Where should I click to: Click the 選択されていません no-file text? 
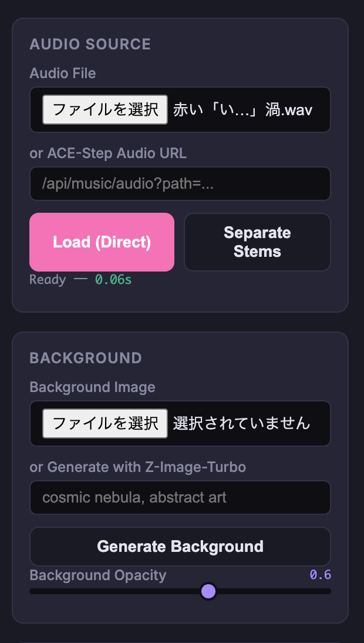point(241,423)
